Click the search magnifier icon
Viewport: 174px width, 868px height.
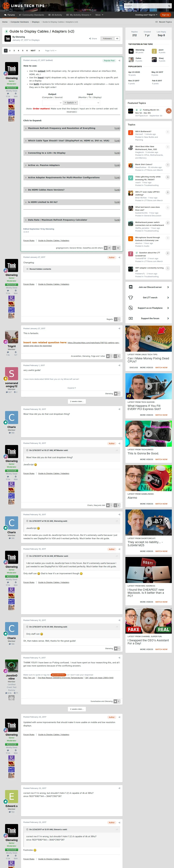(x=169, y=6)
